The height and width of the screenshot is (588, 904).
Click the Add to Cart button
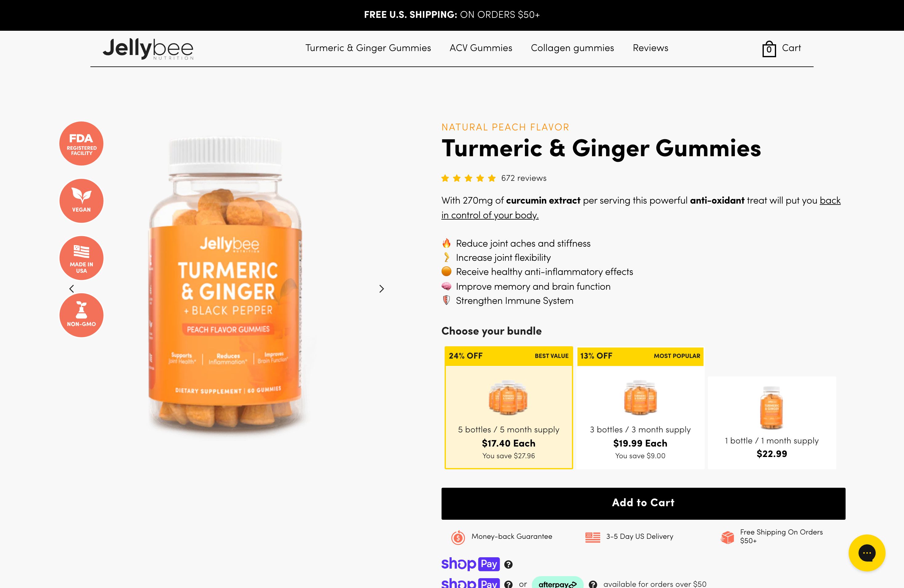pos(643,503)
